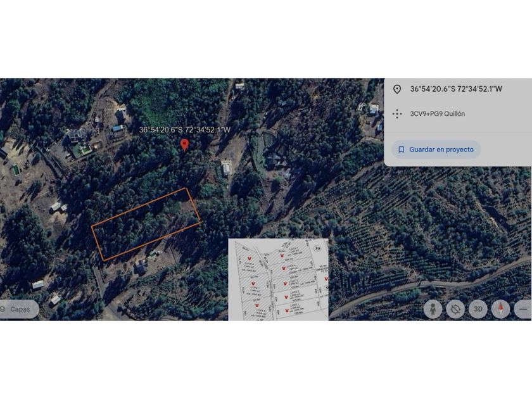The image size is (532, 399).
Task: Click the lot subdivision plan inset
Action: click(x=278, y=279)
